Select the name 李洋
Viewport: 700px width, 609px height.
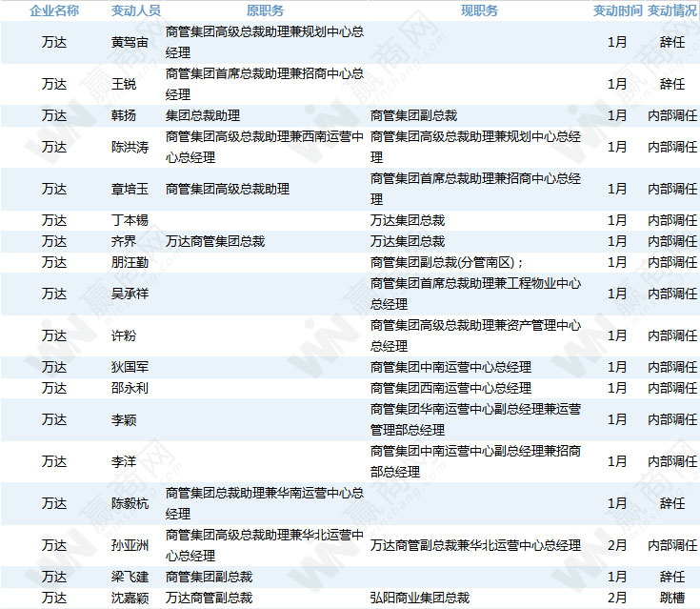pos(124,461)
